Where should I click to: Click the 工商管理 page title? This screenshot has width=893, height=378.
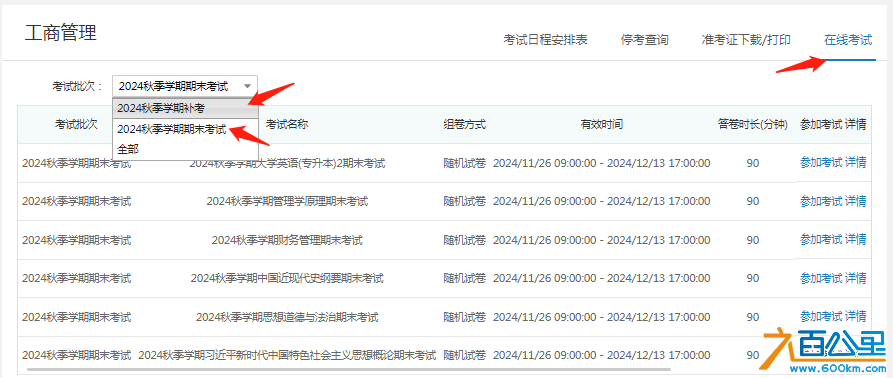(60, 33)
